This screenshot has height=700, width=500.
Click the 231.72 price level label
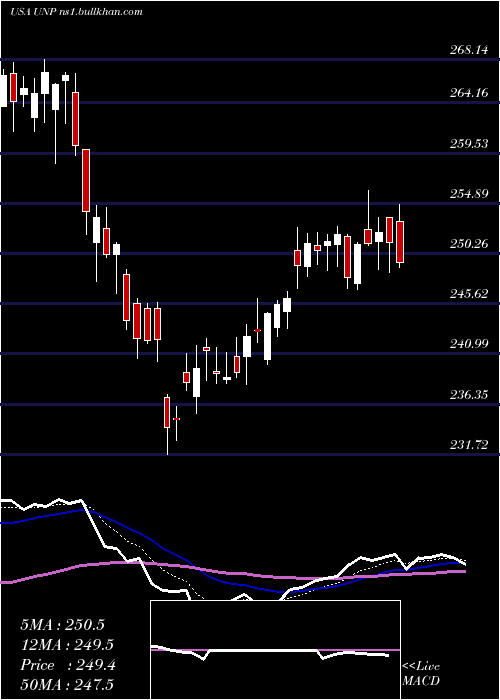tap(469, 445)
